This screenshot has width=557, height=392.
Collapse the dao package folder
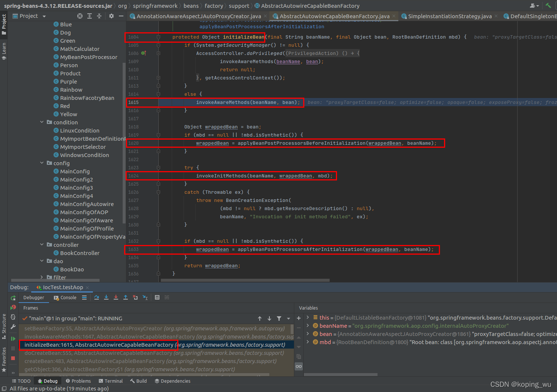click(x=42, y=261)
